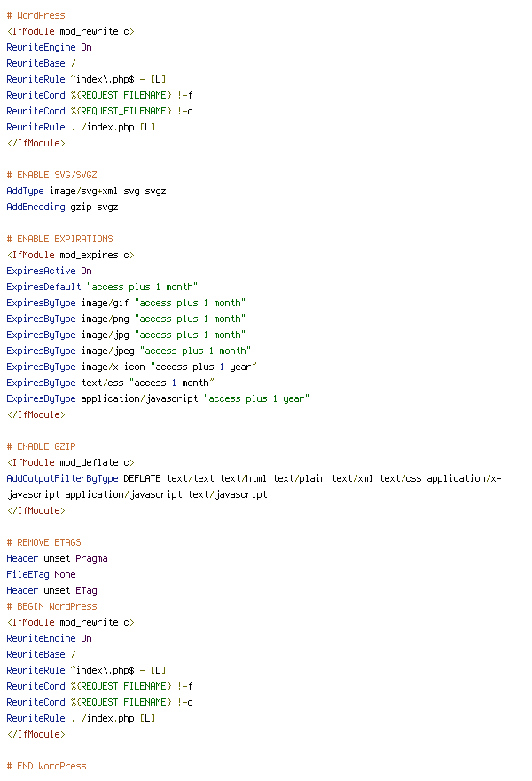Image resolution: width=532 pixels, height=781 pixels.
Task: Click the ExpiresByType image/gif line
Action: click(126, 303)
